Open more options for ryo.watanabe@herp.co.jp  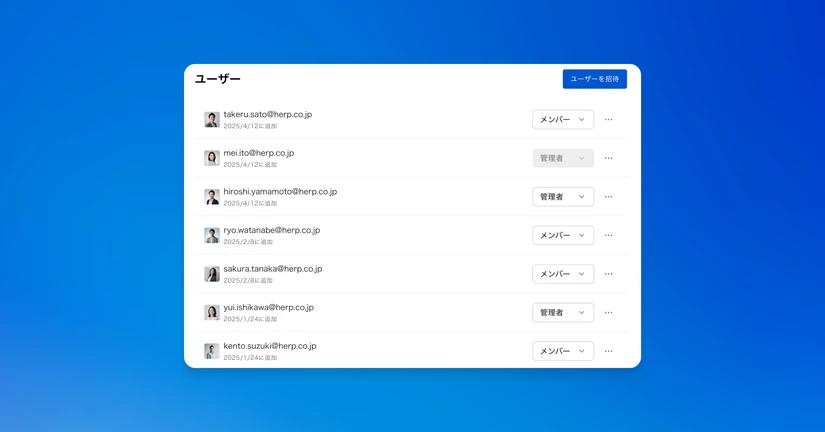pyautogui.click(x=608, y=235)
